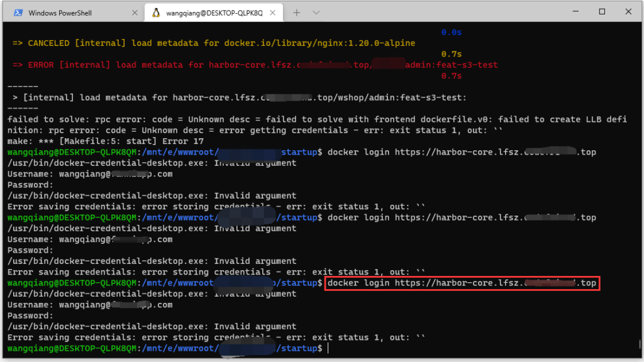The image size is (644, 362).
Task: Close the Windows Terminal window
Action: coord(629,11)
